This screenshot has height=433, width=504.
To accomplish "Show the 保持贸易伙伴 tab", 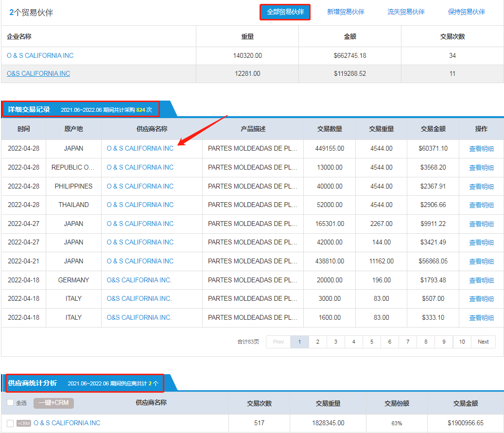I will click(x=466, y=12).
